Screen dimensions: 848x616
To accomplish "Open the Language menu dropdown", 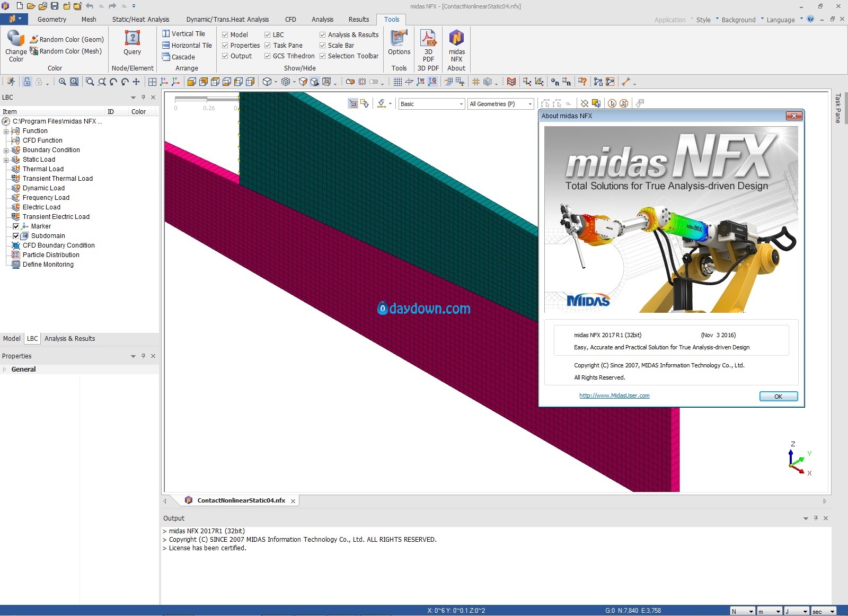I will click(784, 20).
